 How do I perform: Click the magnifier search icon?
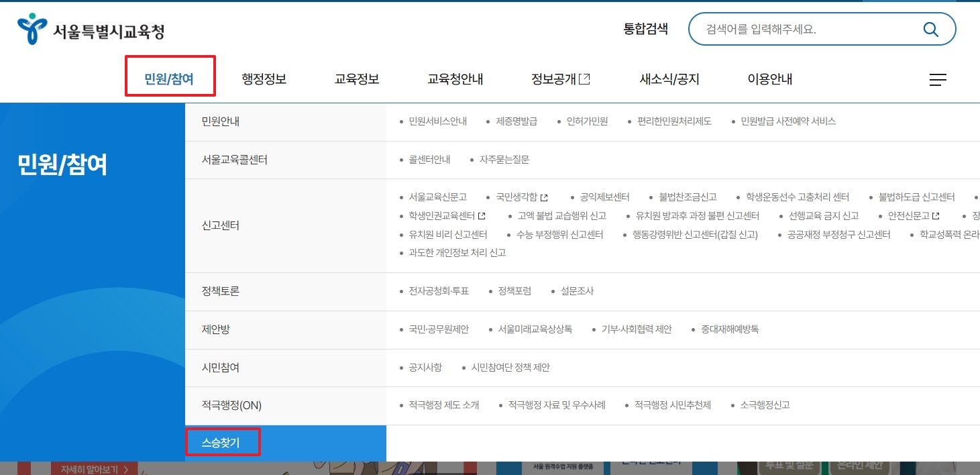[x=931, y=29]
